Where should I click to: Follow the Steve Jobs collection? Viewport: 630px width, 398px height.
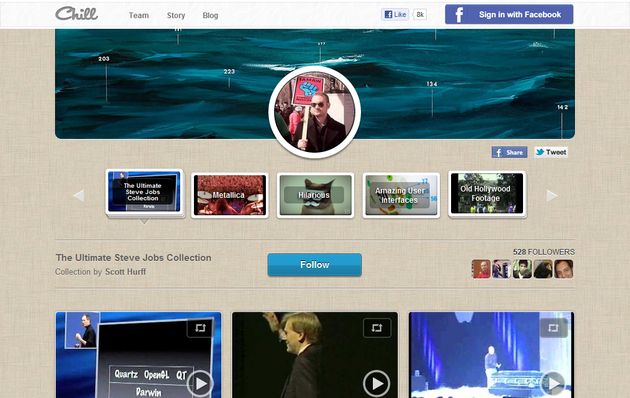coord(315,265)
